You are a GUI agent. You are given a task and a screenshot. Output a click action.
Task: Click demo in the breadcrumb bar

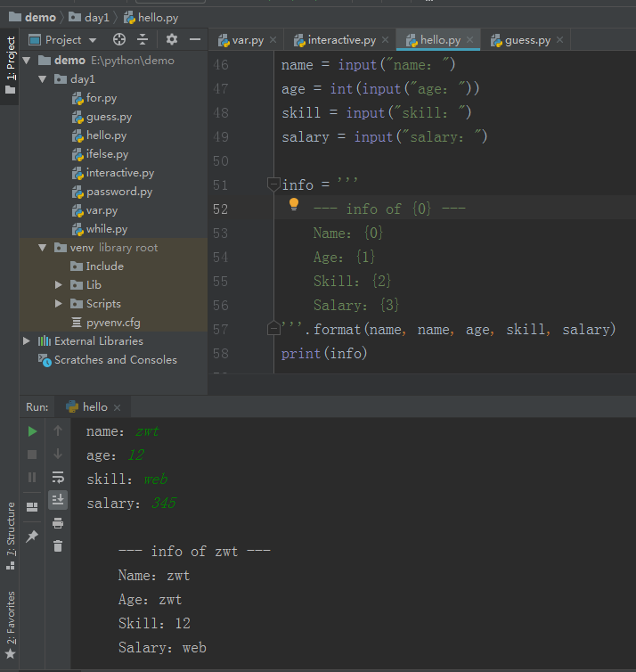click(33, 17)
